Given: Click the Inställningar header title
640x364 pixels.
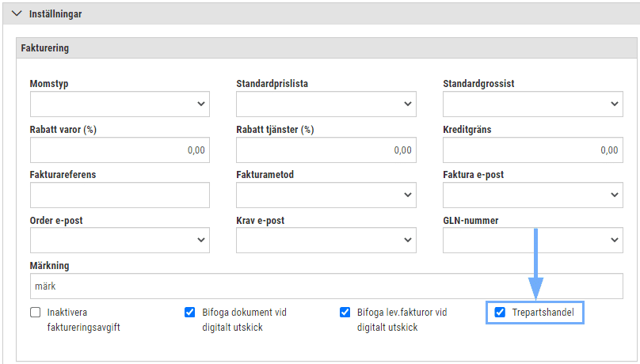Looking at the screenshot, I should (x=55, y=14).
